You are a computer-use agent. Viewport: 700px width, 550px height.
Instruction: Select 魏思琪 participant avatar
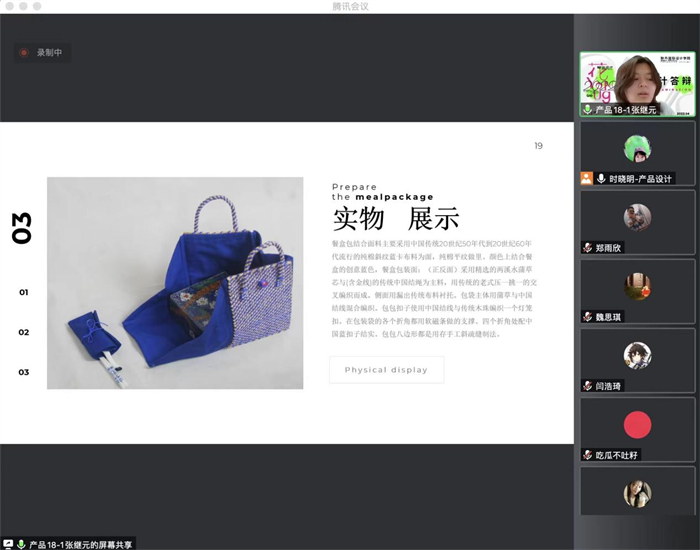point(637,287)
